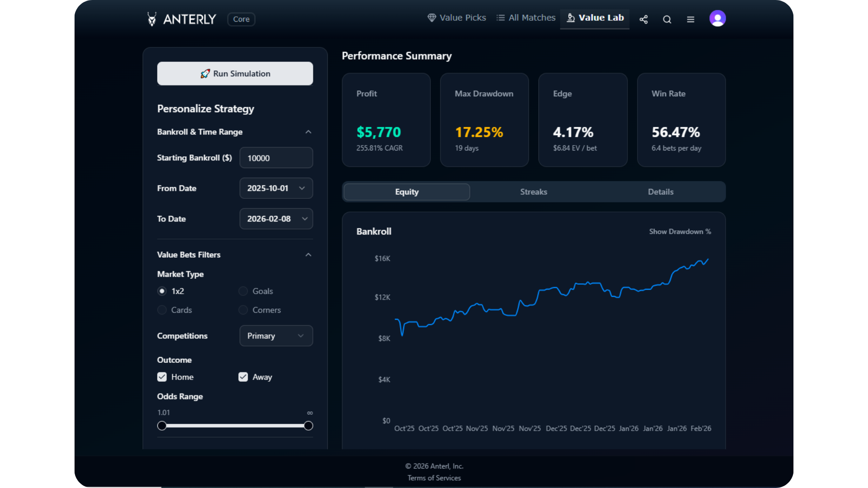Disable the Home outcome checkbox

click(x=161, y=377)
